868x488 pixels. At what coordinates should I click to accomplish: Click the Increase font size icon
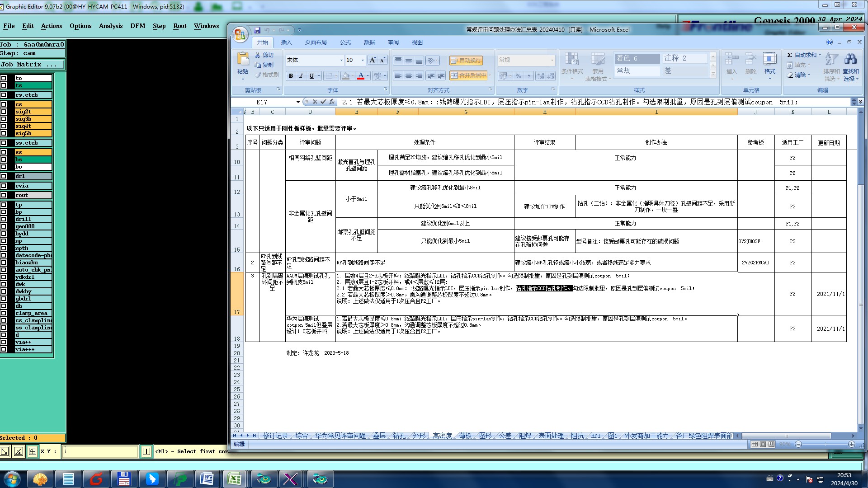[x=372, y=60]
